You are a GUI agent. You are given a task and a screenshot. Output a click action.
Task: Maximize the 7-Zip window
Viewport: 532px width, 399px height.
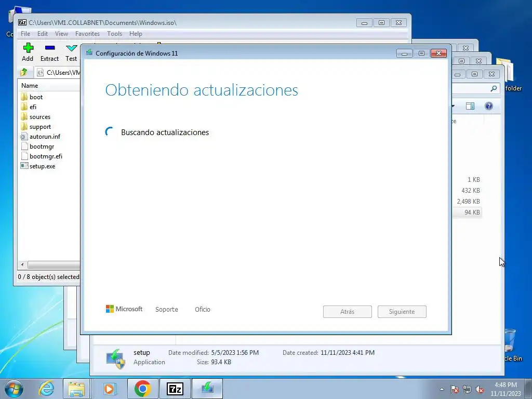point(381,23)
